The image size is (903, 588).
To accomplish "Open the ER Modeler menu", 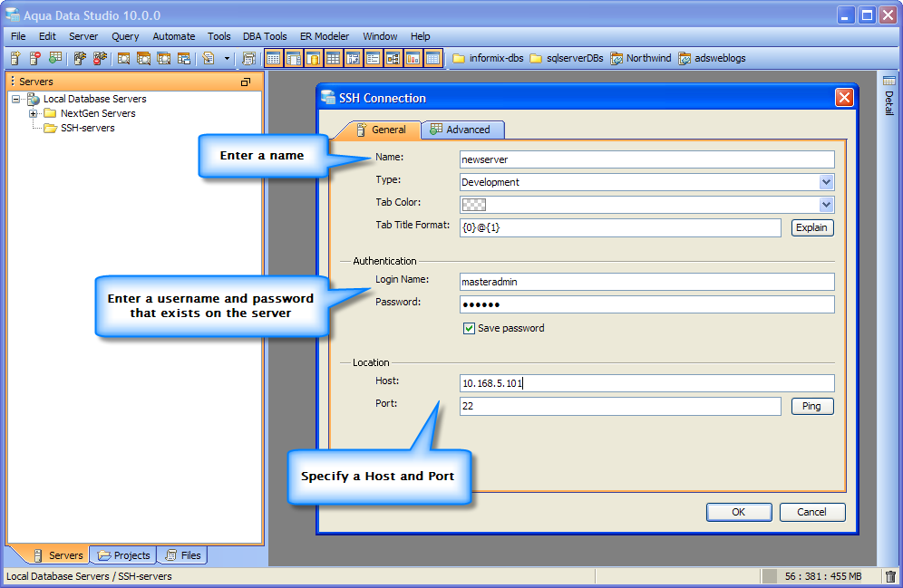I will point(325,36).
